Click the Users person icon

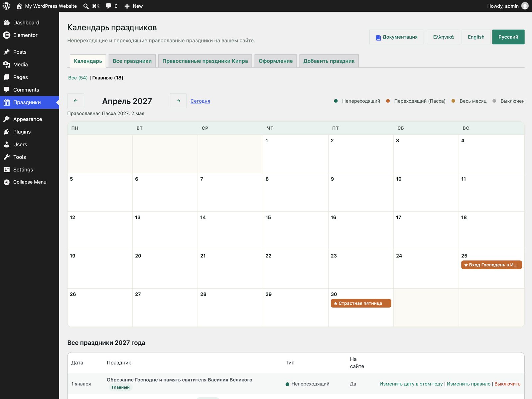pos(7,144)
